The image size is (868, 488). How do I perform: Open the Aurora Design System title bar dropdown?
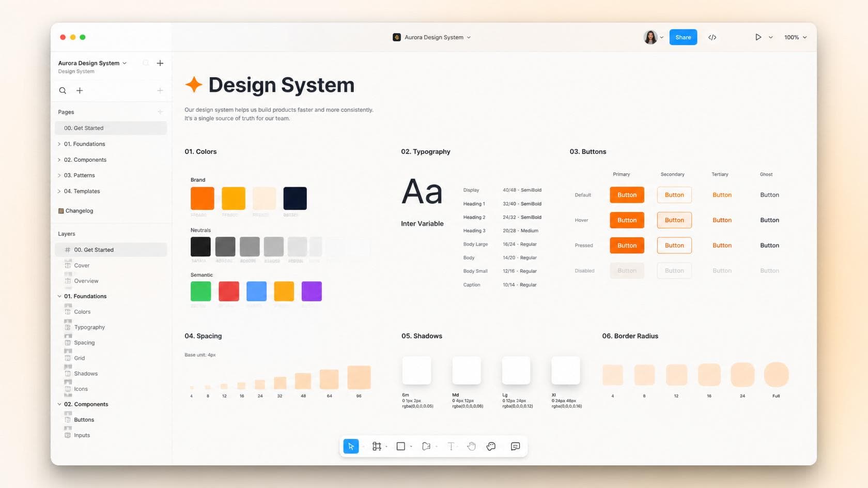pyautogui.click(x=469, y=37)
